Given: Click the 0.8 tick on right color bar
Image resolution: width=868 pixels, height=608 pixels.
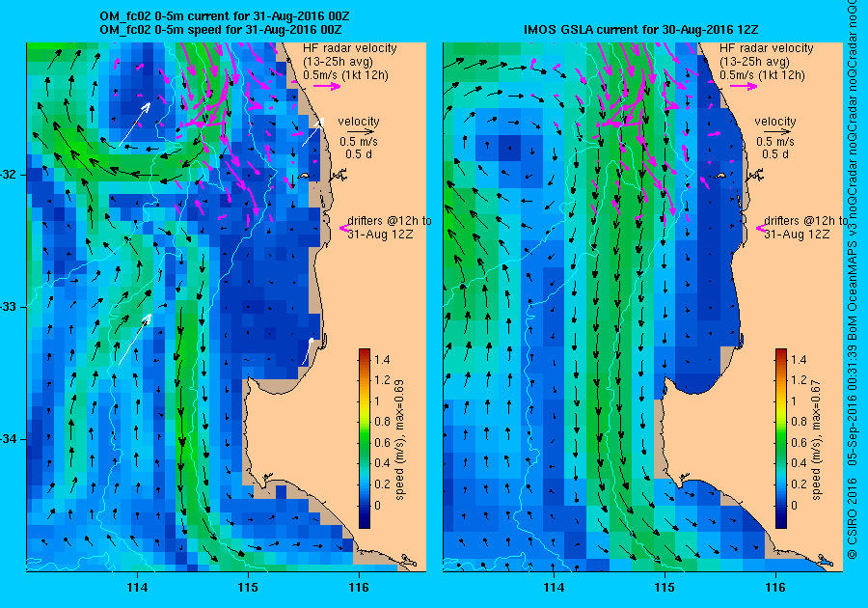Looking at the screenshot, I should pyautogui.click(x=799, y=422).
